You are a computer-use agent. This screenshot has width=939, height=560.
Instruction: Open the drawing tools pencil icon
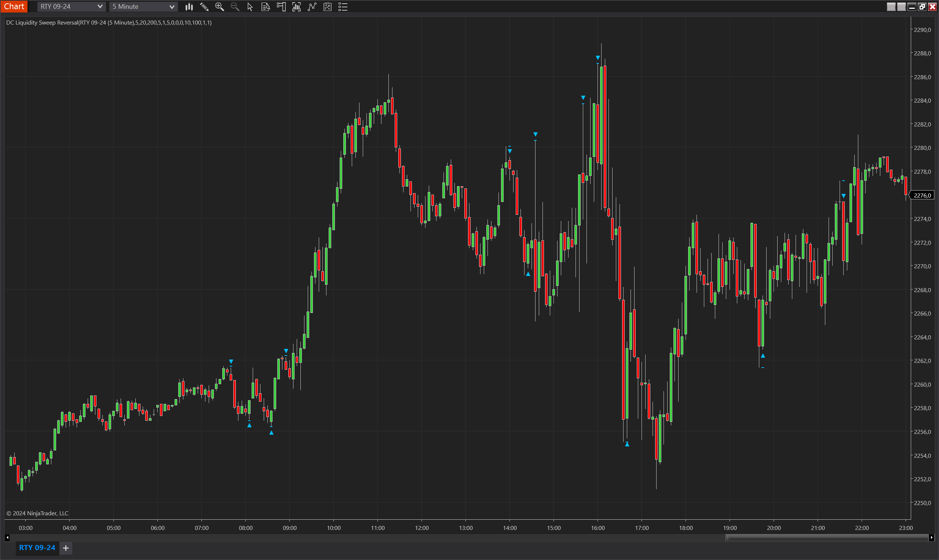click(x=204, y=7)
